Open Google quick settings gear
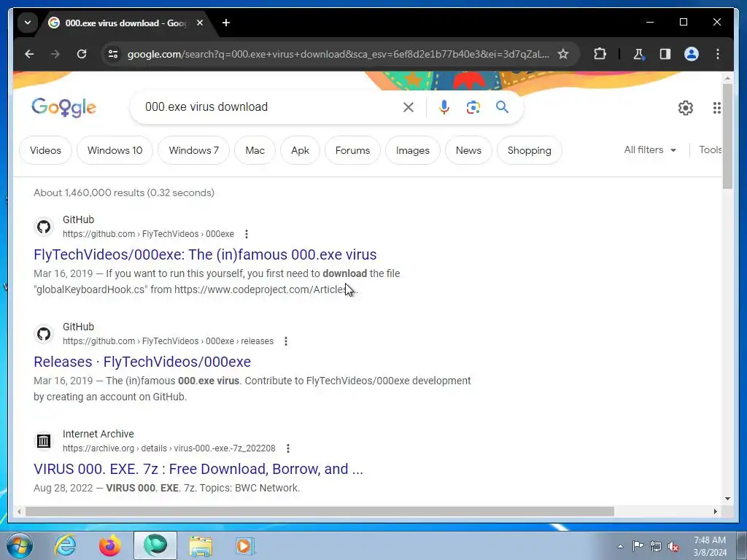The height and width of the screenshot is (560, 747). (x=686, y=108)
